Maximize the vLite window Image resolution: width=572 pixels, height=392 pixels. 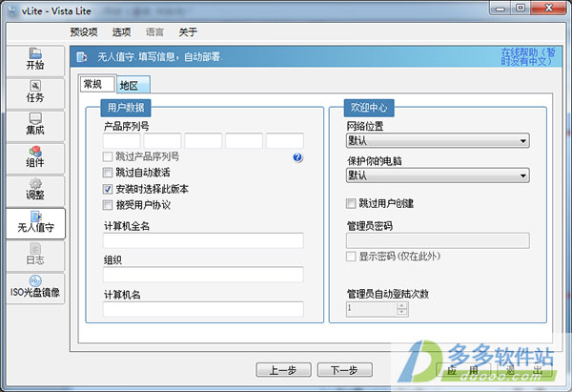(521, 8)
